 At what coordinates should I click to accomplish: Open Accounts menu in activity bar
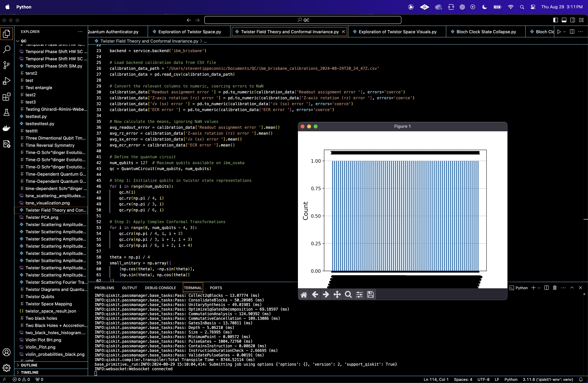(7, 352)
